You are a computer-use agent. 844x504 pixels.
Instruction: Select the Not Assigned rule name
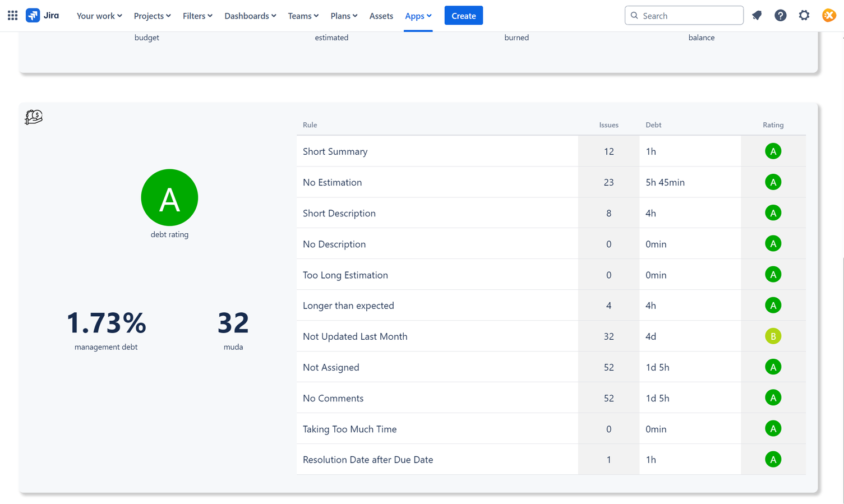tap(331, 367)
